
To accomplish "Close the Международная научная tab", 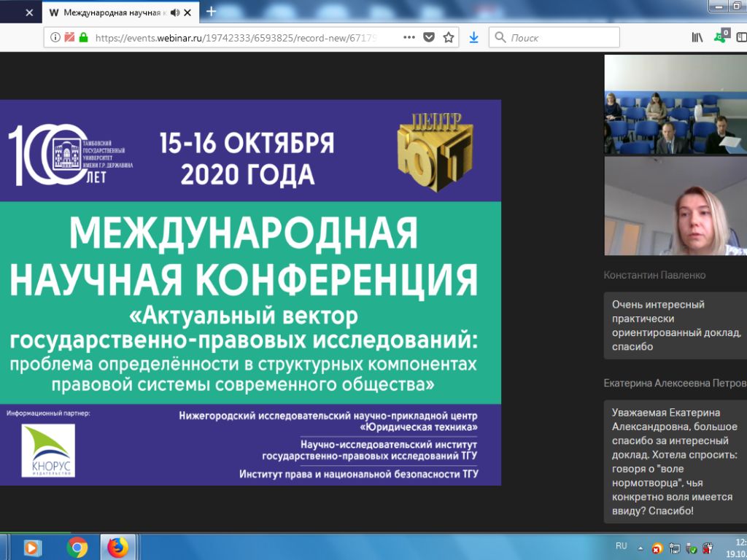I will tap(187, 12).
